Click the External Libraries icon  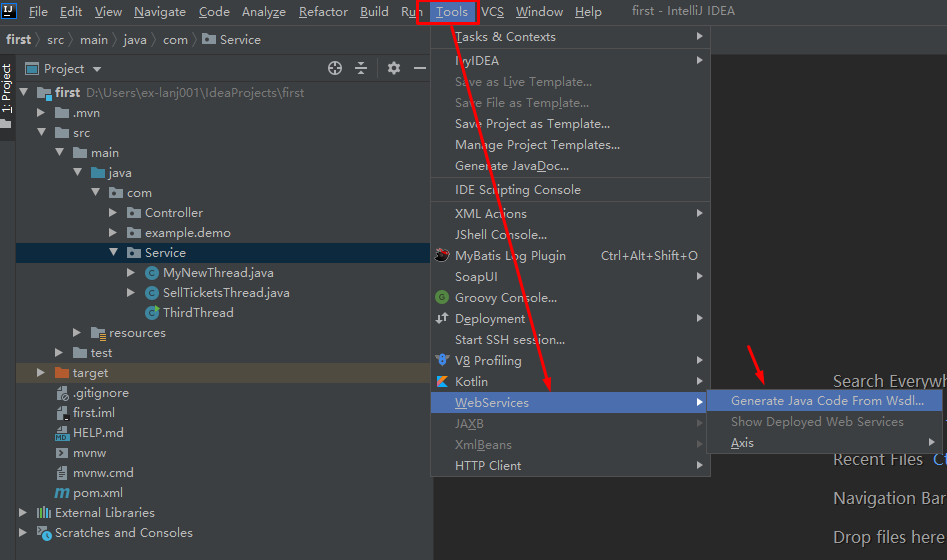[44, 513]
